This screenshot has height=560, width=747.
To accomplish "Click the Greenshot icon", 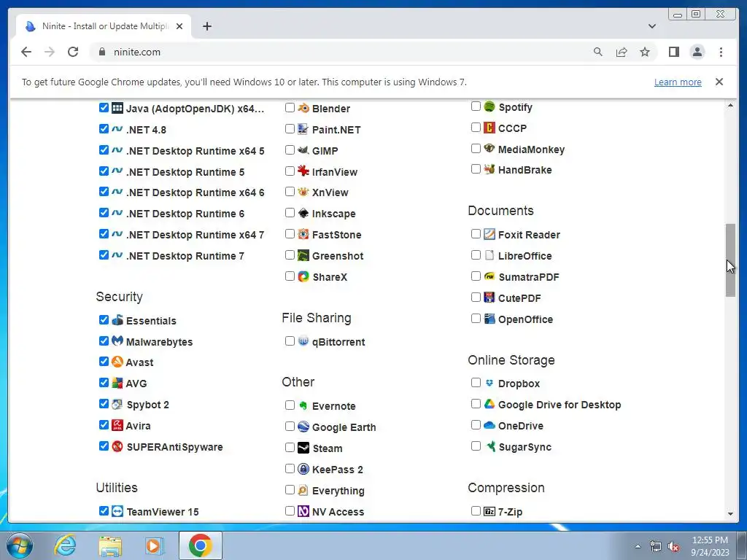I will [x=303, y=255].
